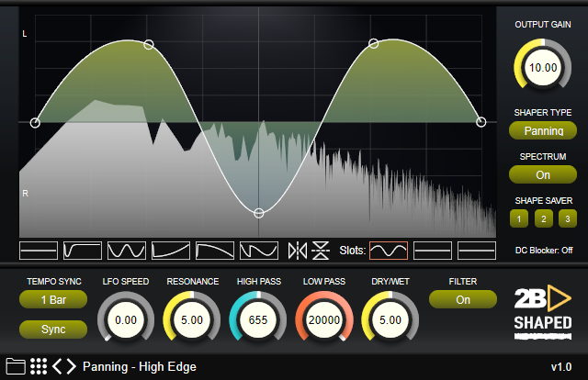Open the Shaper Type Panning selector

(543, 130)
